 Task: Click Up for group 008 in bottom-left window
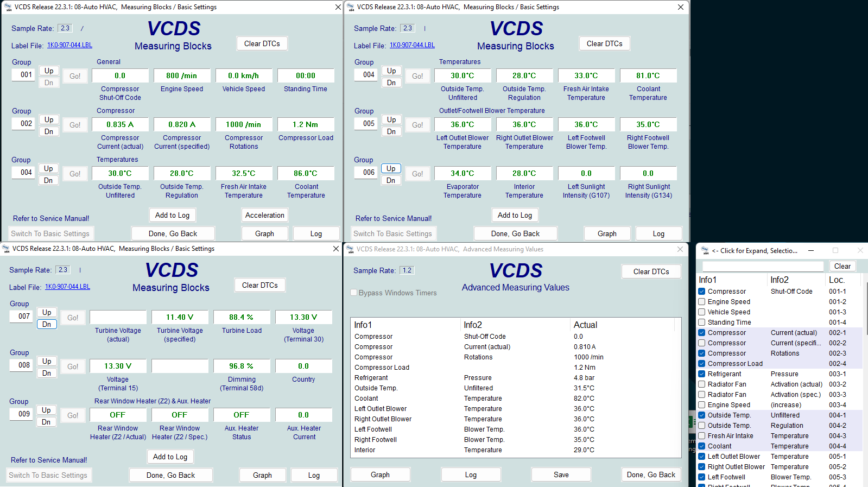(x=47, y=361)
